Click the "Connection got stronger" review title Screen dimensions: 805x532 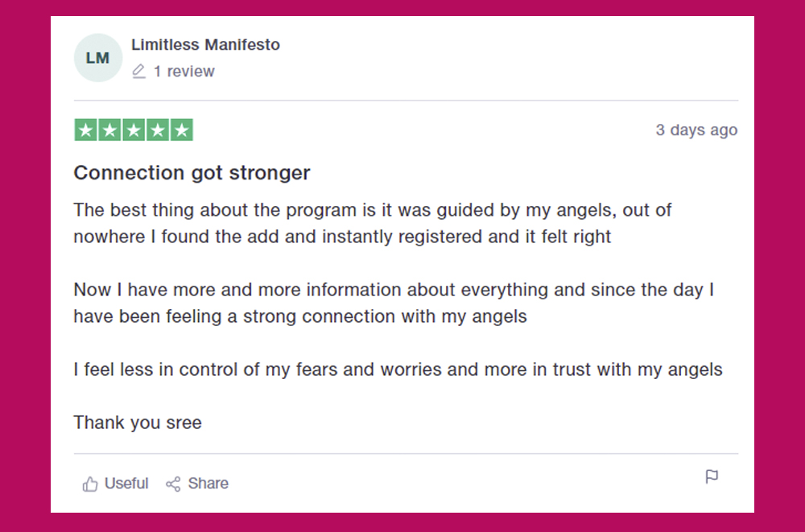(x=192, y=173)
